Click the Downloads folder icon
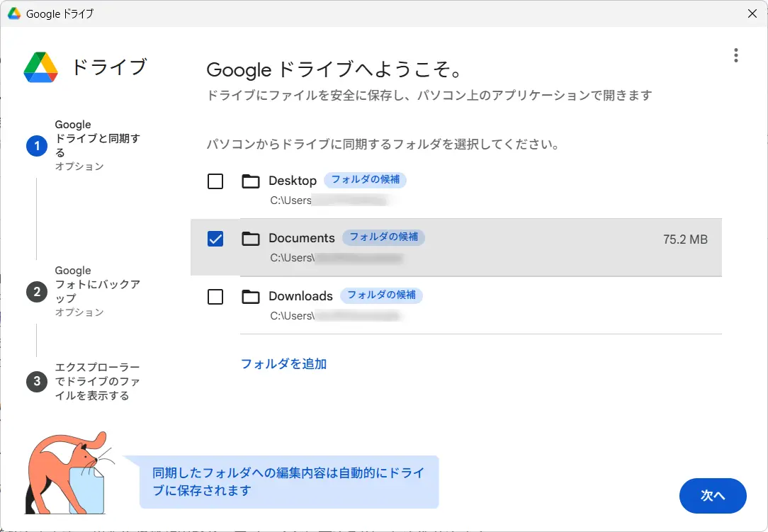Screen dimensions: 768x532 pyautogui.click(x=251, y=297)
